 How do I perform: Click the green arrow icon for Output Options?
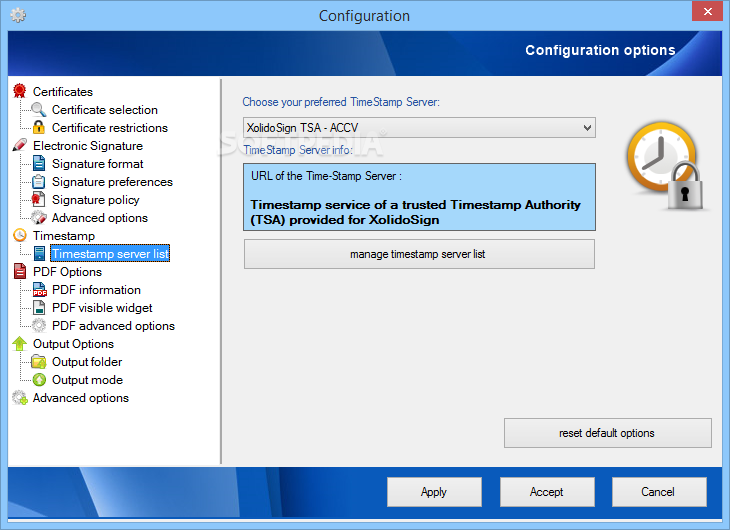[x=20, y=343]
